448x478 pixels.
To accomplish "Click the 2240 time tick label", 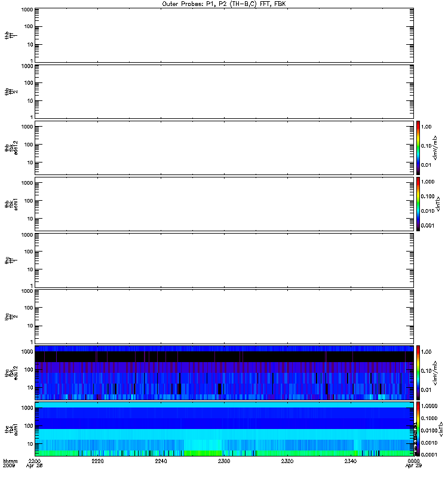I will pyautogui.click(x=161, y=461).
